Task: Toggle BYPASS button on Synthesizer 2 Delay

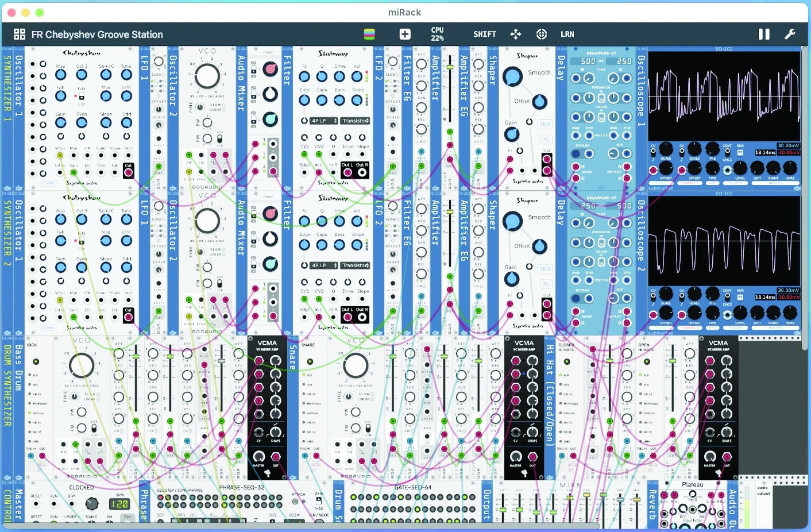Action: click(576, 298)
